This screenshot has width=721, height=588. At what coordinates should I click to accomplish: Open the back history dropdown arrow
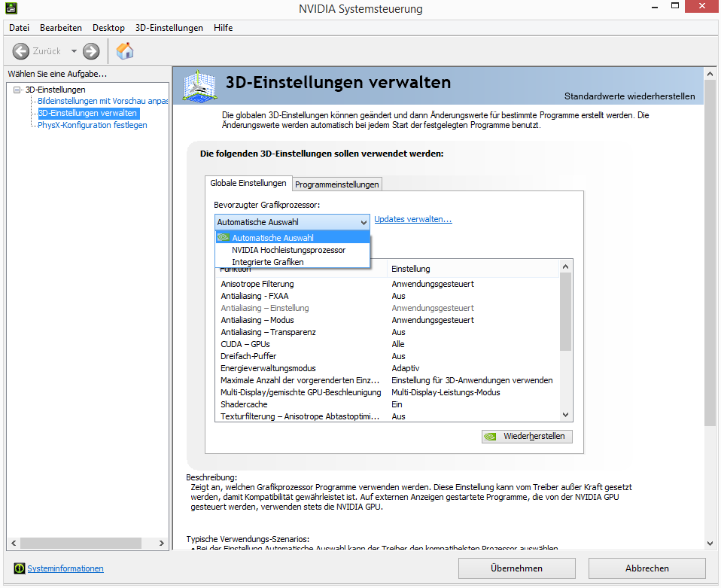[x=74, y=51]
